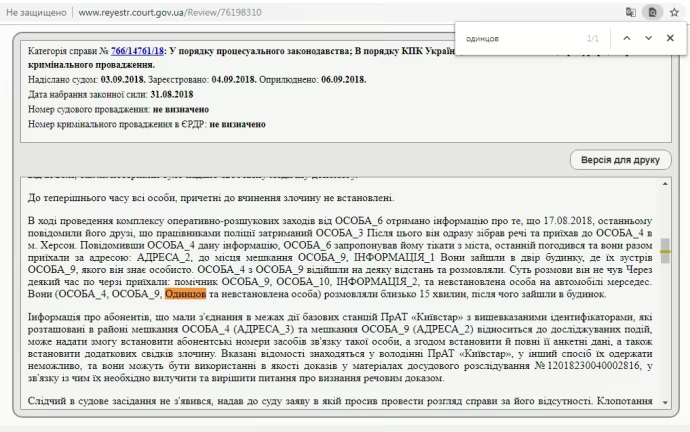Click the 'Не защищено' security indicator
The width and height of the screenshot is (690, 432).
[x=35, y=12]
